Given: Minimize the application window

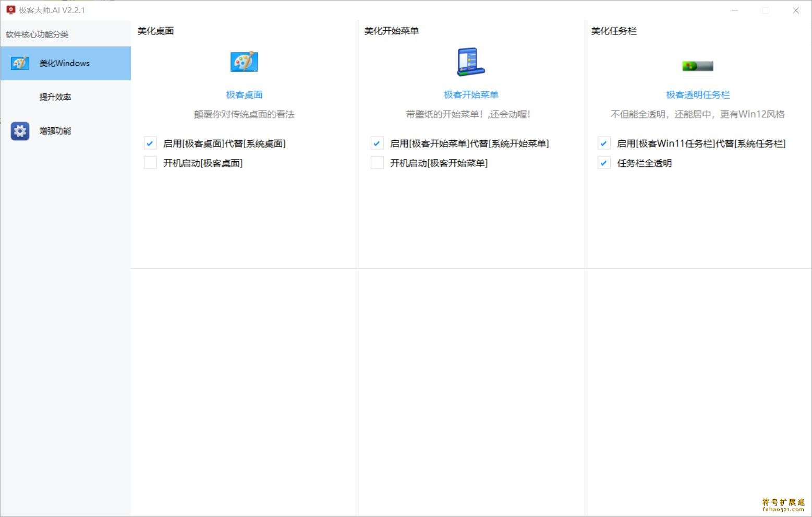Looking at the screenshot, I should 734,10.
